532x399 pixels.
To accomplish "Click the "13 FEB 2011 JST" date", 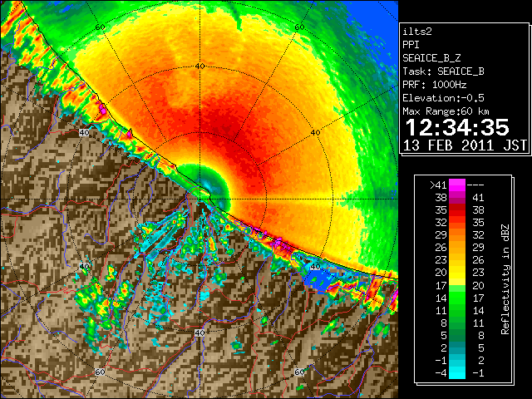I will [465, 145].
